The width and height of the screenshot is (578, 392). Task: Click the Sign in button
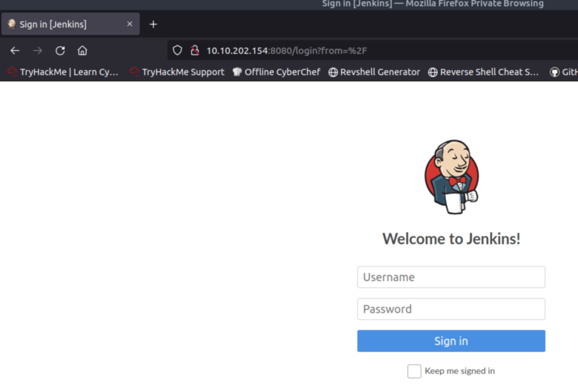coord(451,341)
